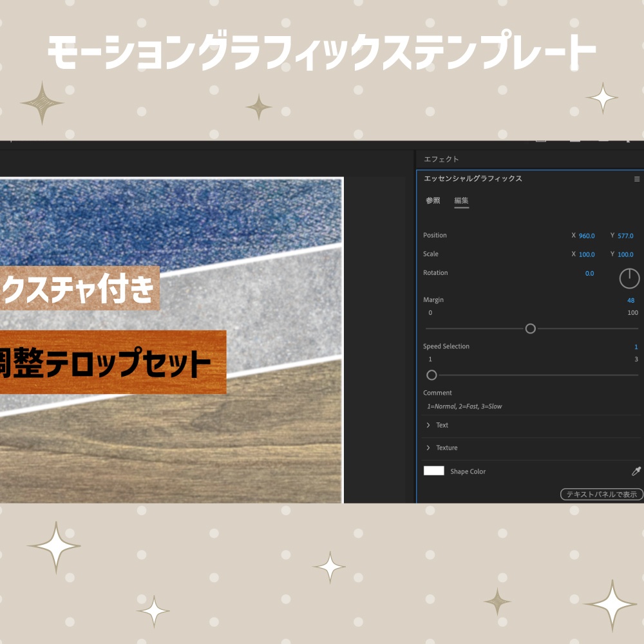Click the Rotation dial control
Viewport: 644px width, 644px height.
(x=630, y=279)
